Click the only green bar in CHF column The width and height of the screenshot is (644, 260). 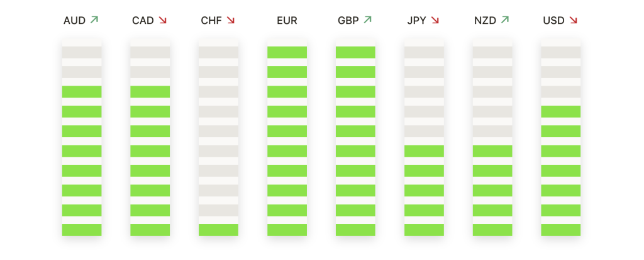point(218,230)
